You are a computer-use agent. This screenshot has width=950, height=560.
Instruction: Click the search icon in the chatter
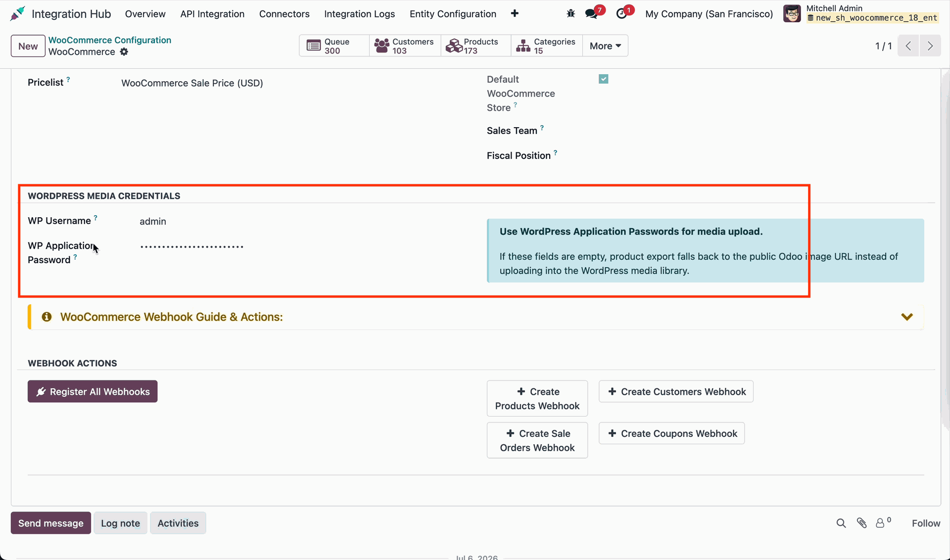pyautogui.click(x=841, y=523)
